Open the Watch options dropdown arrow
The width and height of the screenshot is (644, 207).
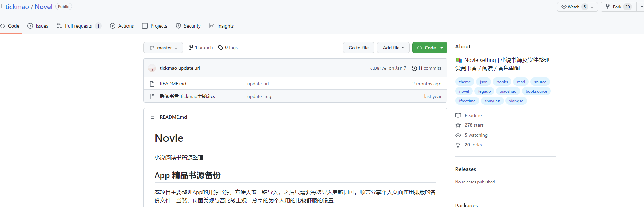(592, 7)
